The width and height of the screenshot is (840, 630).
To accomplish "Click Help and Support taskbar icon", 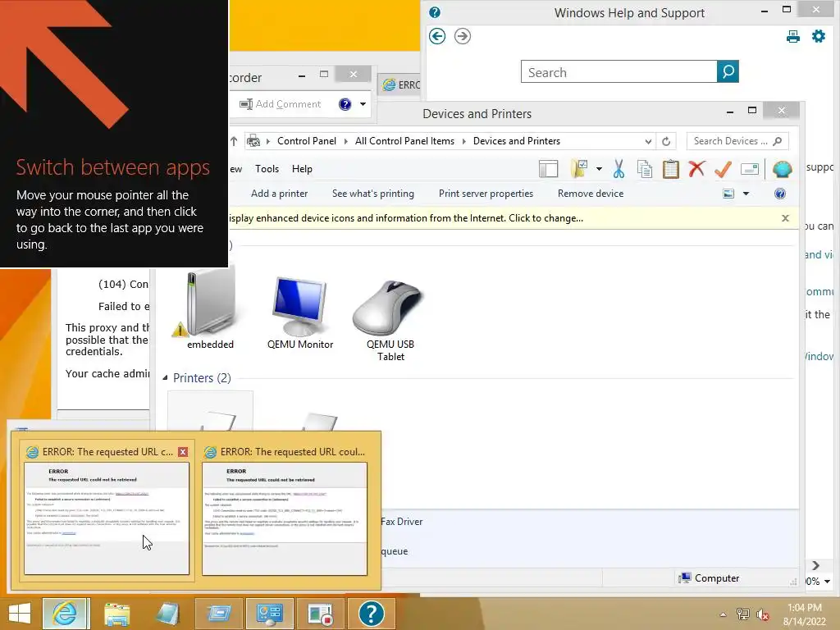I will tap(372, 614).
